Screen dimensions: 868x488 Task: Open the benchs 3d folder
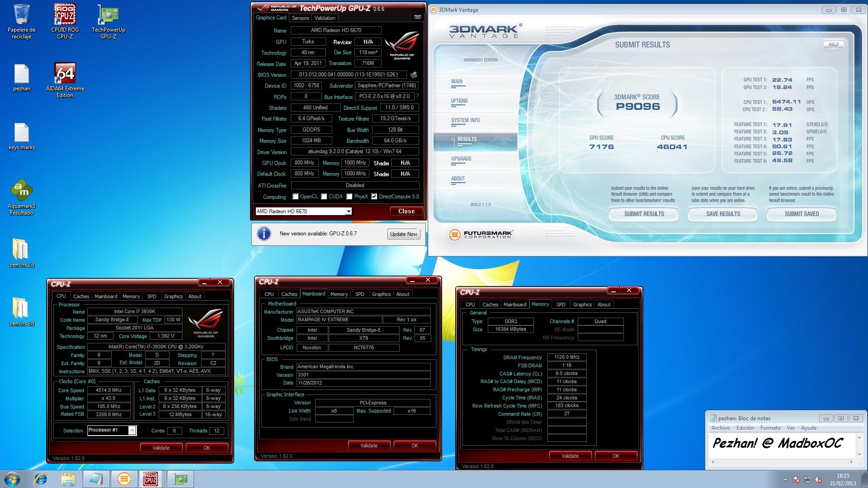[x=21, y=312]
